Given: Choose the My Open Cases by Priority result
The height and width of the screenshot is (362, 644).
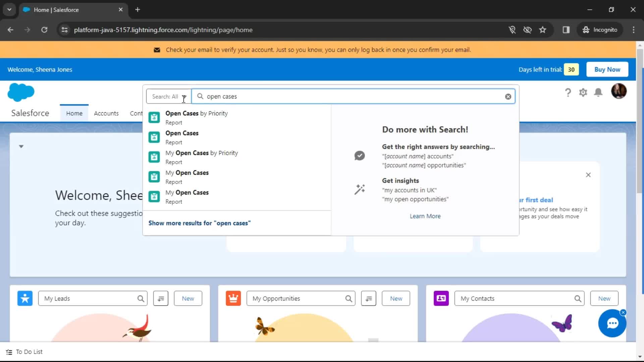Looking at the screenshot, I should (x=237, y=157).
